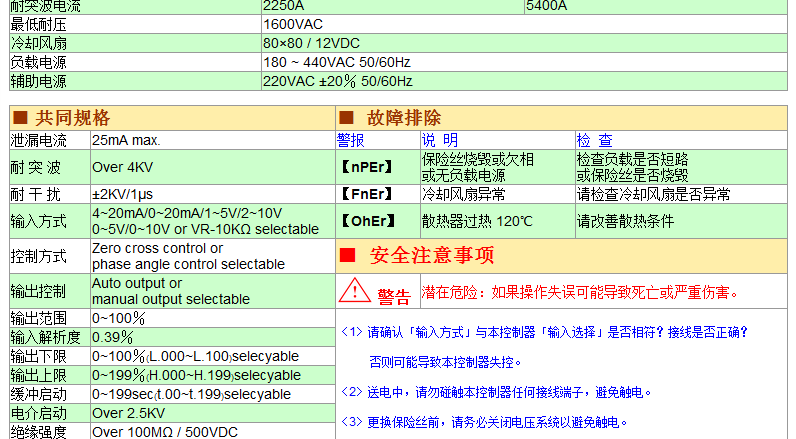Click the 冷却风扇 row label

coord(38,44)
